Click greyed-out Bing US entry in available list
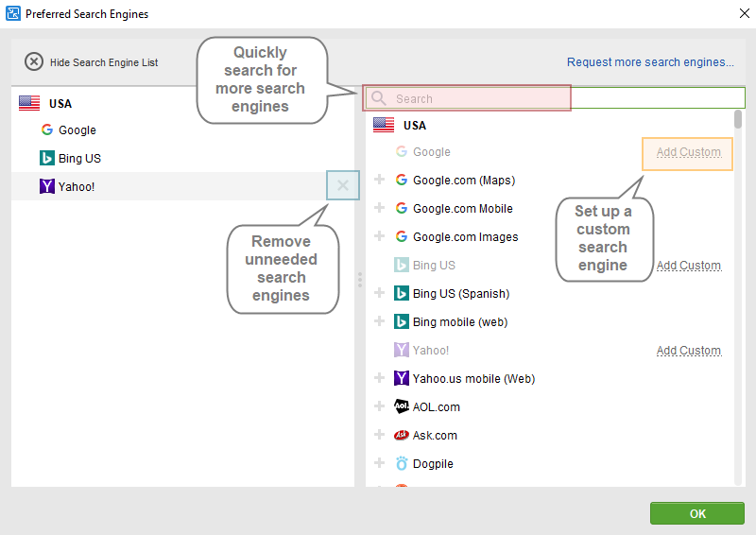The height and width of the screenshot is (535, 756). pyautogui.click(x=434, y=266)
